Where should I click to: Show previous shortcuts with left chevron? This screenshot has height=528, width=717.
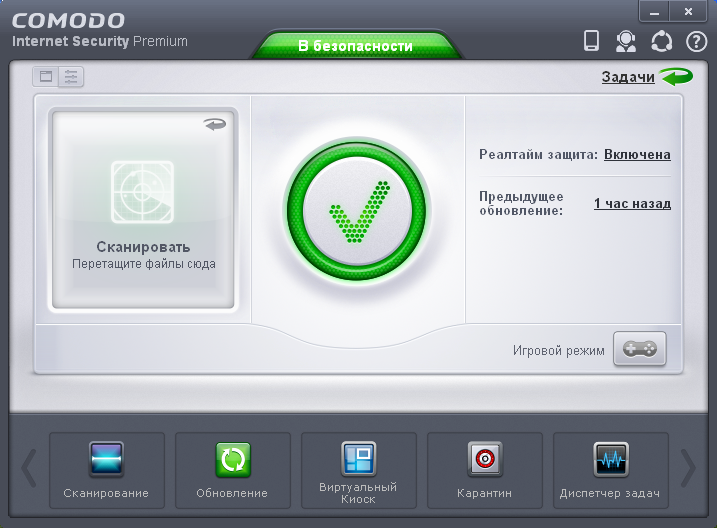(x=28, y=468)
